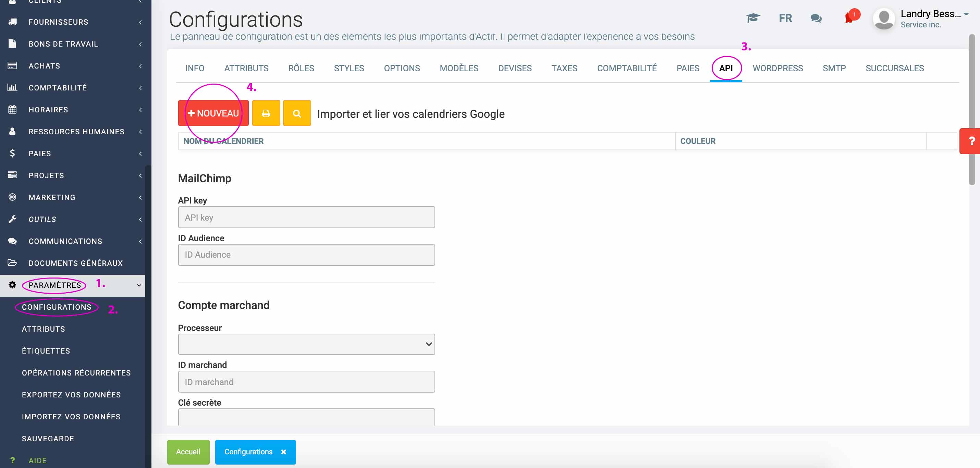Collapse the Paramètres section chevron
The width and height of the screenshot is (980, 468).
[x=139, y=285]
